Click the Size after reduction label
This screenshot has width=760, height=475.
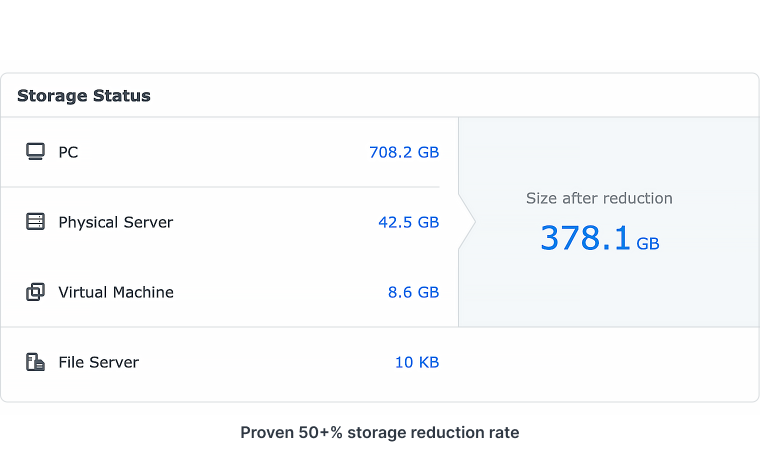click(x=599, y=198)
